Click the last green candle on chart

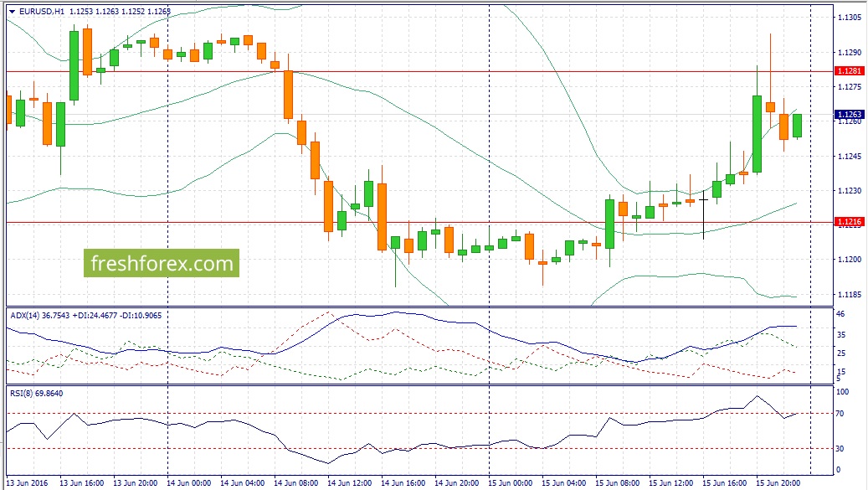click(797, 126)
